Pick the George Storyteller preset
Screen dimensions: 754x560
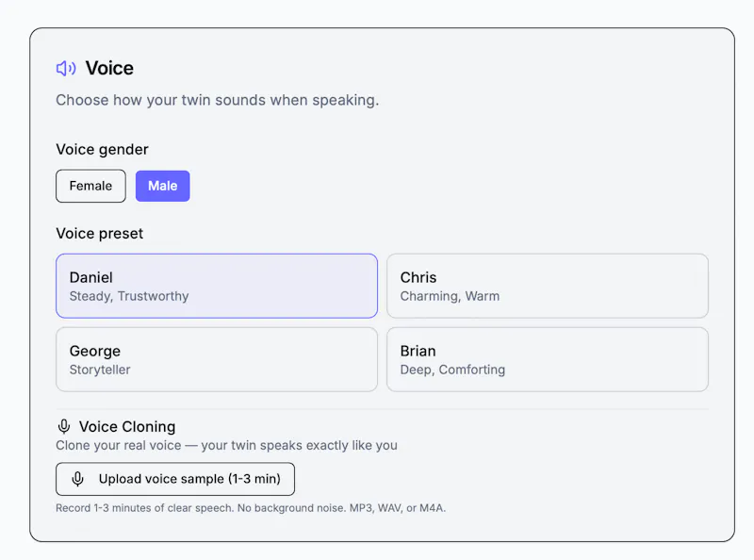(217, 359)
